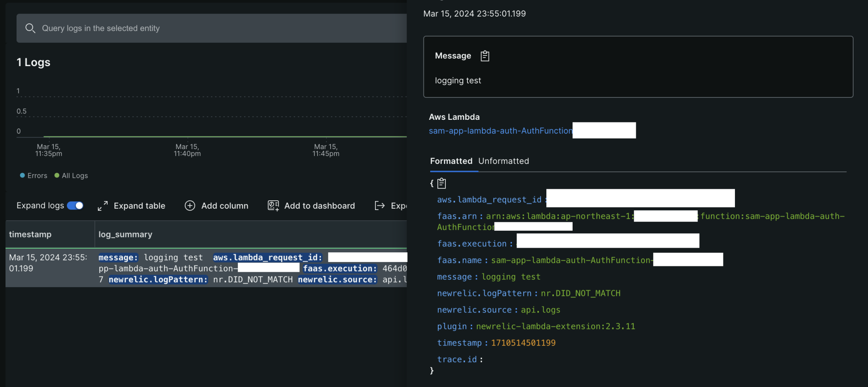
Task: Click the Expand table label
Action: coord(139,206)
